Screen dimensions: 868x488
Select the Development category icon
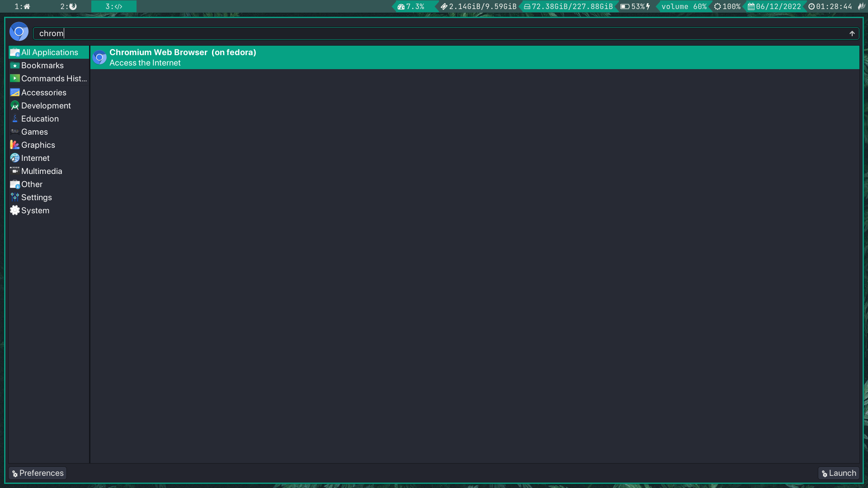pos(15,106)
